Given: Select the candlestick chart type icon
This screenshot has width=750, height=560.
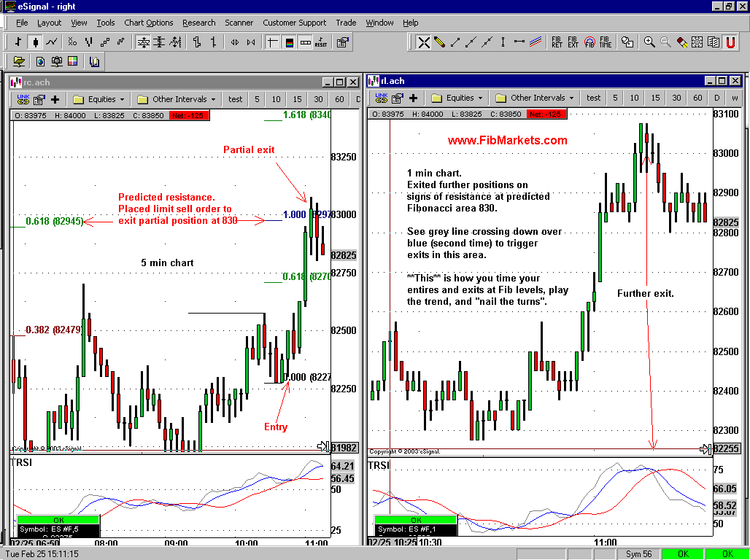Looking at the screenshot, I should tap(35, 42).
